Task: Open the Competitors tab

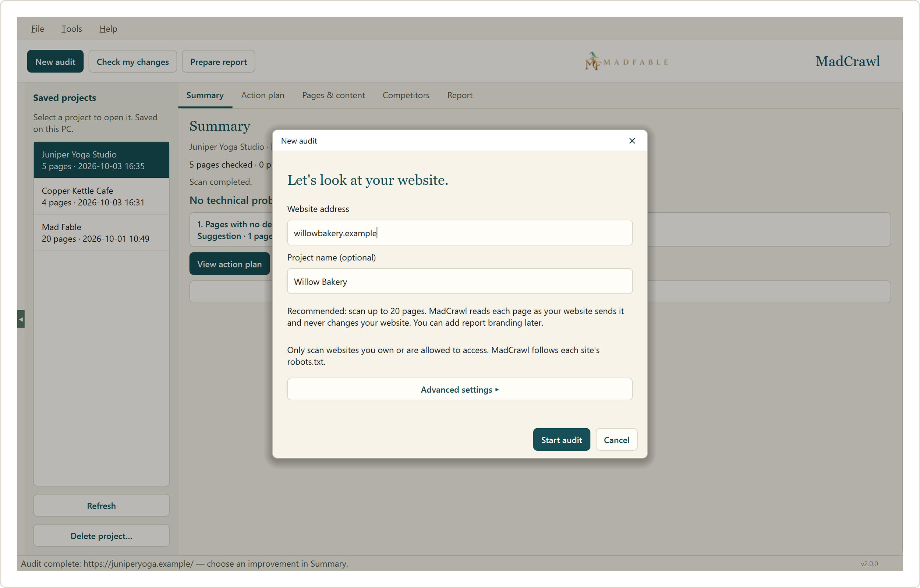Action: click(x=406, y=95)
